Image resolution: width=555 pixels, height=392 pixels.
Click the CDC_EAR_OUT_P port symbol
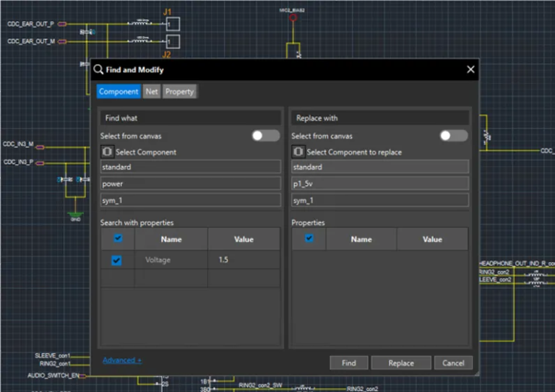click(x=62, y=24)
